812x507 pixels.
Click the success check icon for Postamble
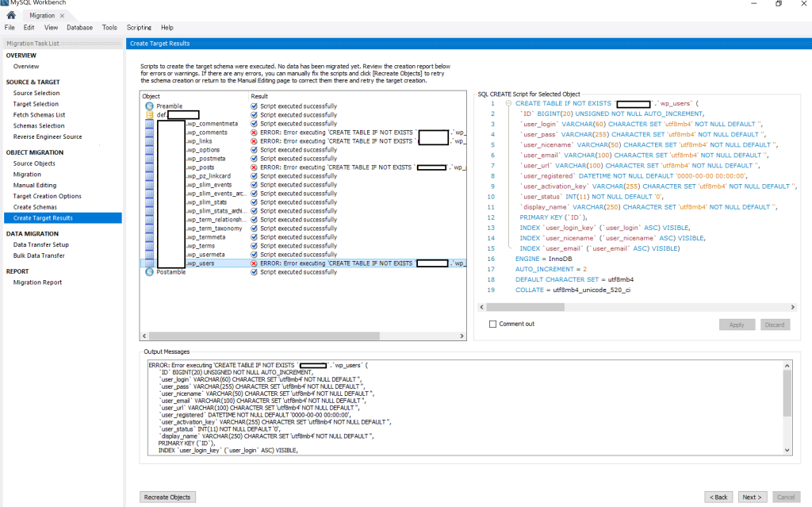pos(254,271)
